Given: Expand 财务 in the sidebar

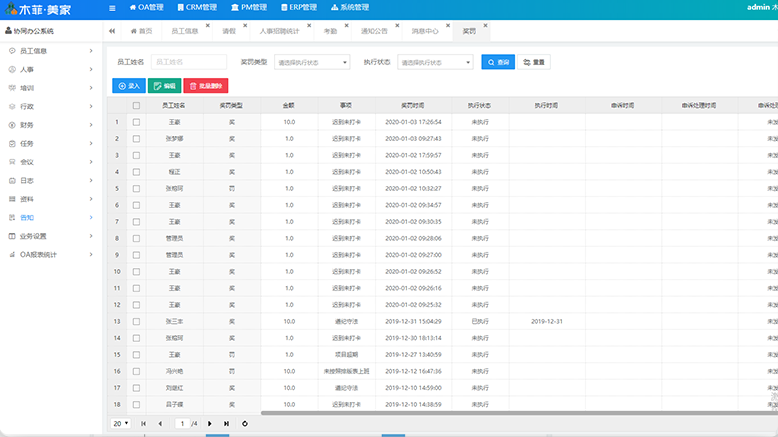Looking at the screenshot, I should pyautogui.click(x=50, y=125).
